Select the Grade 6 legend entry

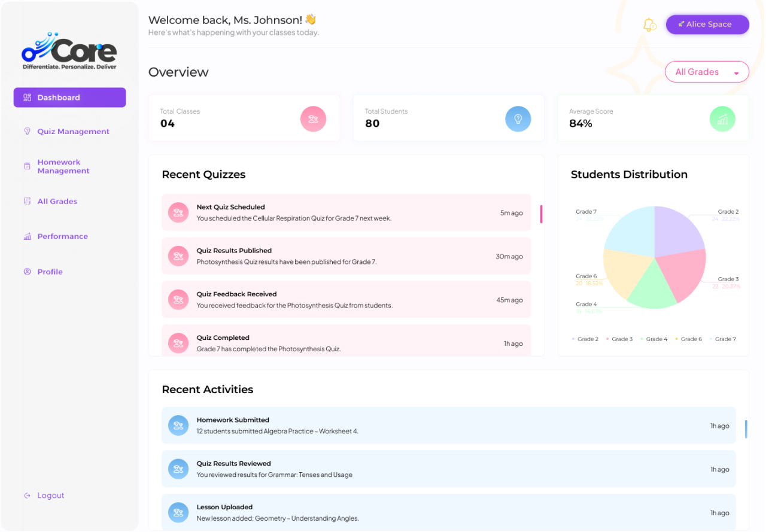(688, 339)
